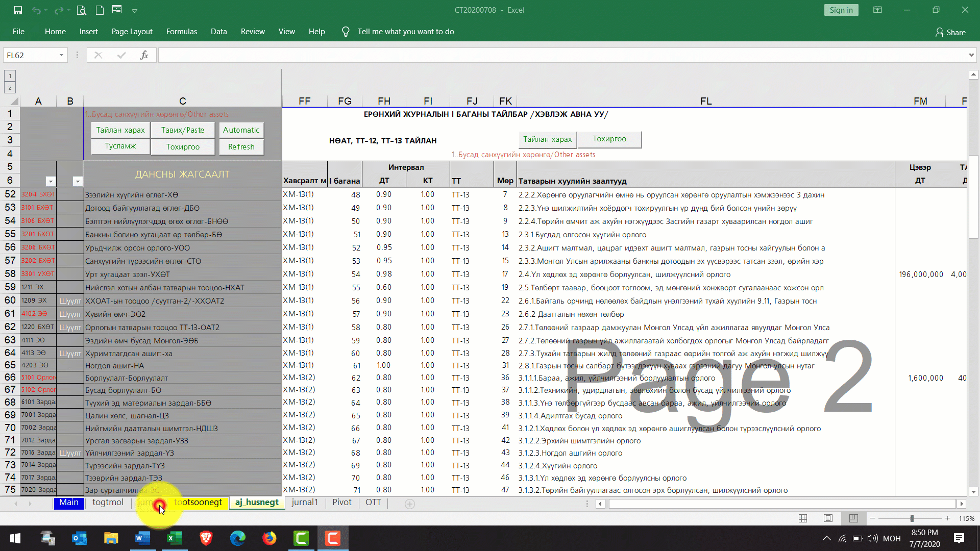Select Page Break Preview view button
Image resolution: width=980 pixels, height=551 pixels.
(x=853, y=518)
